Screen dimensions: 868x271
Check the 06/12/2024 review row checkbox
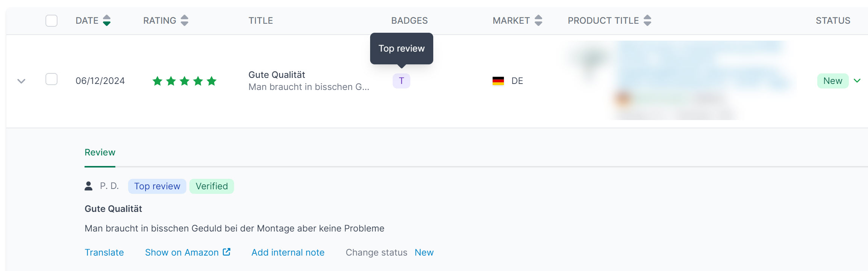[51, 79]
